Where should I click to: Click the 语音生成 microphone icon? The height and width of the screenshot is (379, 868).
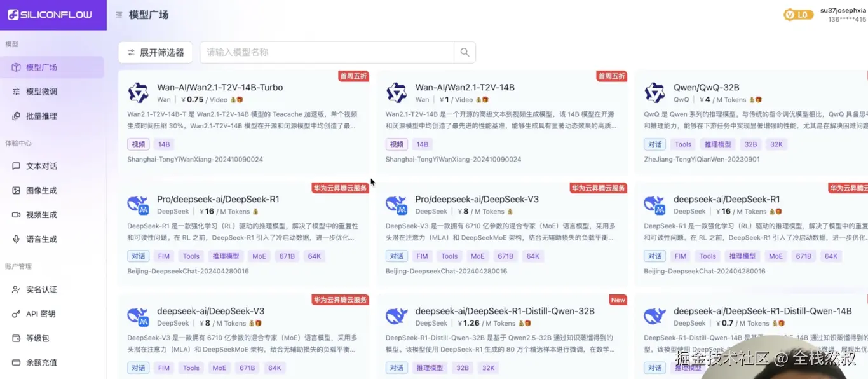tap(17, 239)
